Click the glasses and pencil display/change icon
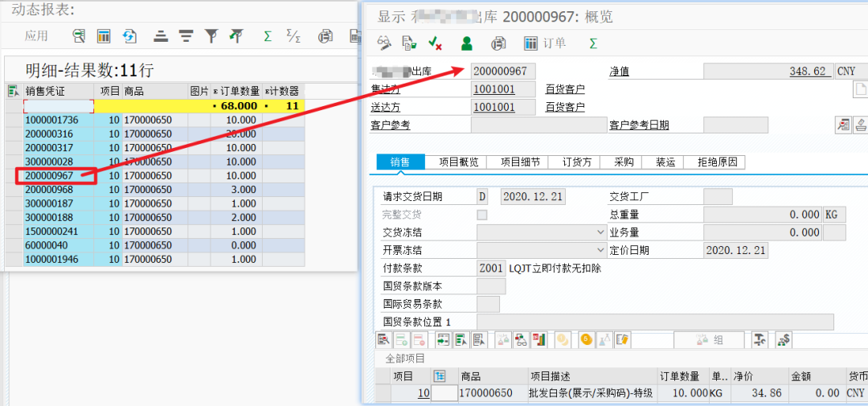 click(384, 43)
